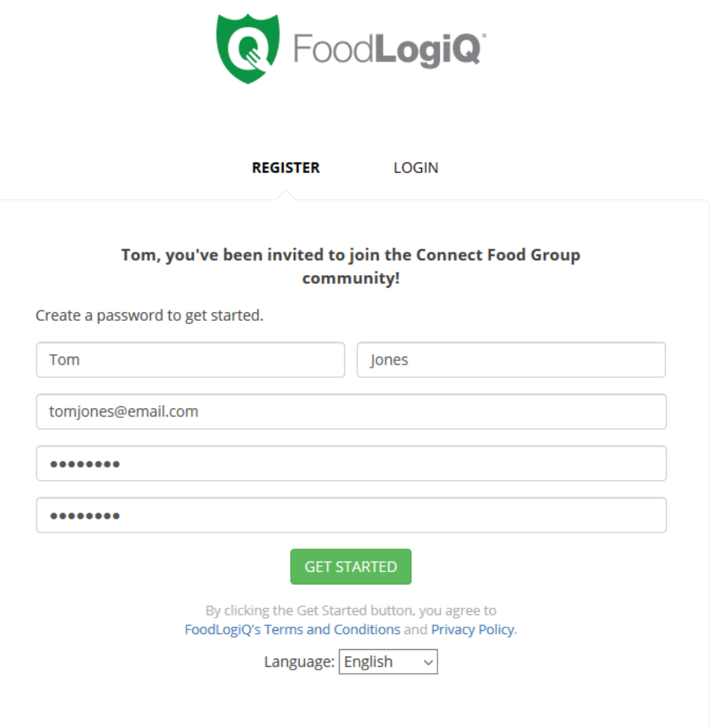Focus the last name field containing Jones
Viewport: 710px width, 728px height.
[512, 360]
